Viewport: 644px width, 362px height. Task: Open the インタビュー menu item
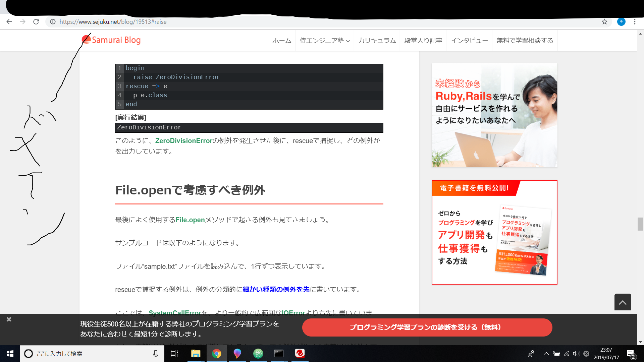(x=469, y=41)
